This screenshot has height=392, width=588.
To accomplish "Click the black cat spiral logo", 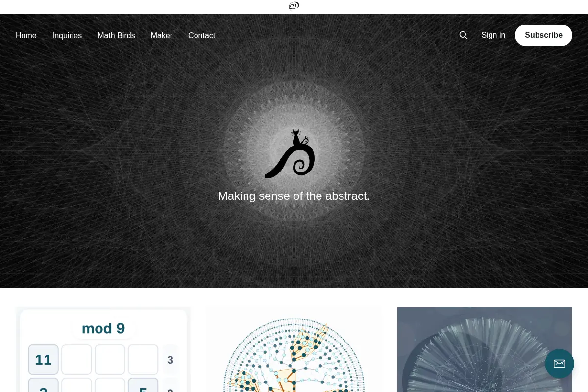I will click(290, 154).
